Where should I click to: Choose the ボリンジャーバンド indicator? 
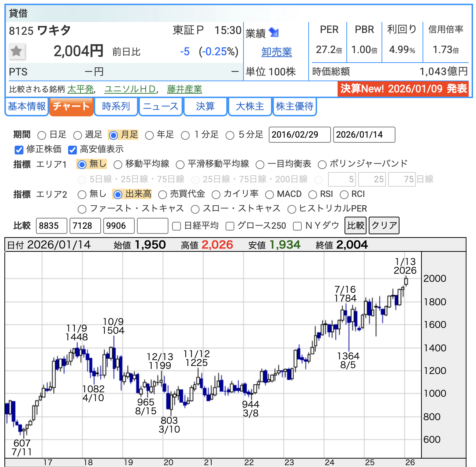[x=322, y=165]
